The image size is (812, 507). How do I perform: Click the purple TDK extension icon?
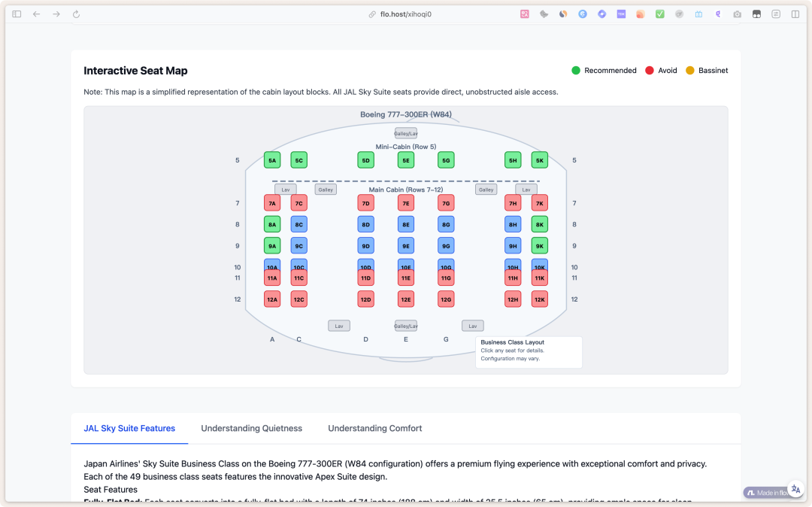tap(621, 14)
